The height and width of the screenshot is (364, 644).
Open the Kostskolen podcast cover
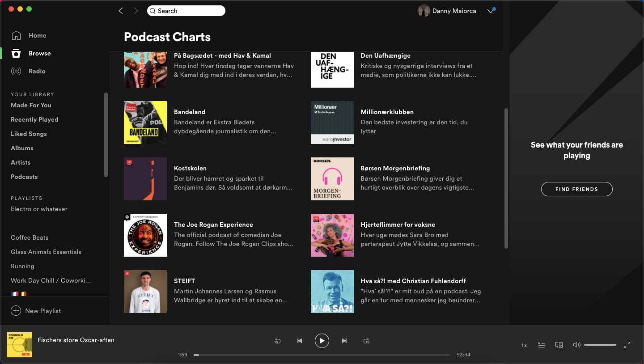point(145,179)
